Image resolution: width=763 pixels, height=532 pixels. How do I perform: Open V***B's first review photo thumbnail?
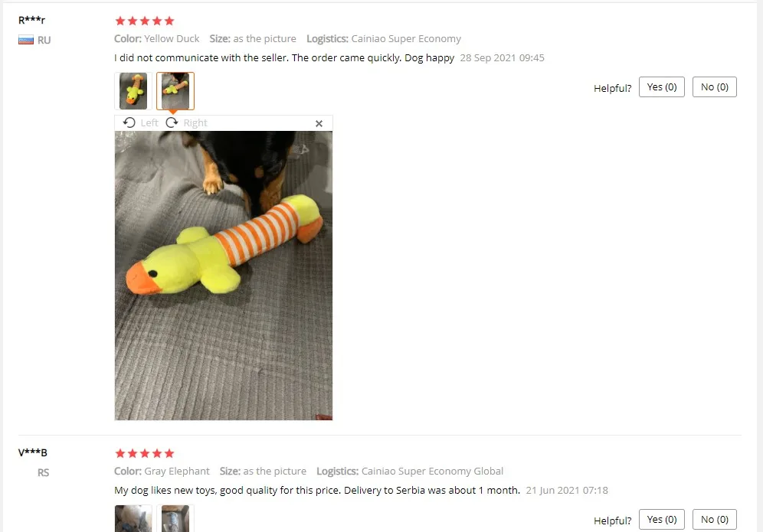pos(133,518)
